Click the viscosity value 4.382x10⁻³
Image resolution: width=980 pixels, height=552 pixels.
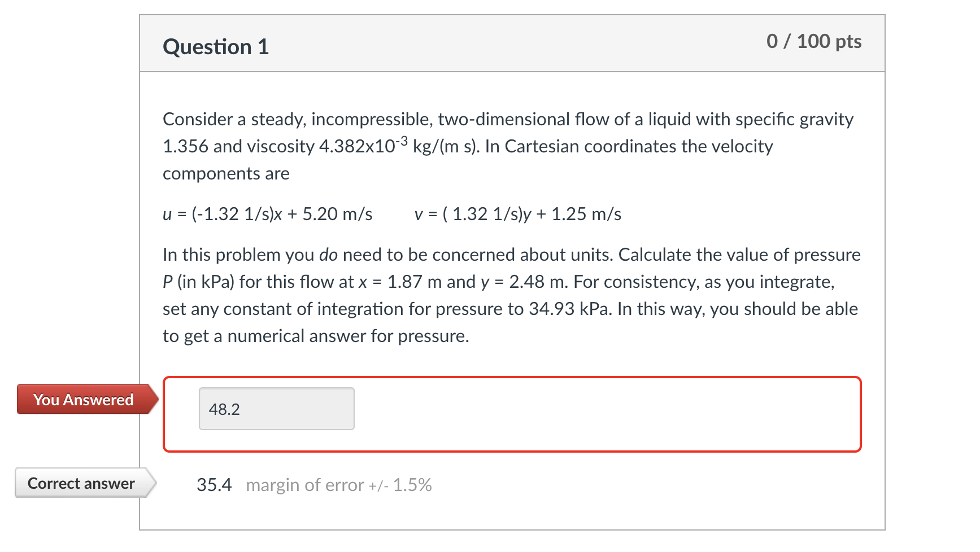(363, 145)
